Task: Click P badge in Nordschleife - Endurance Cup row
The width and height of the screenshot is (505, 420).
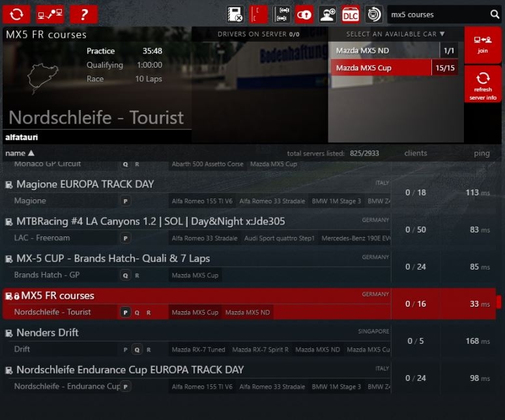Action: 126,387
